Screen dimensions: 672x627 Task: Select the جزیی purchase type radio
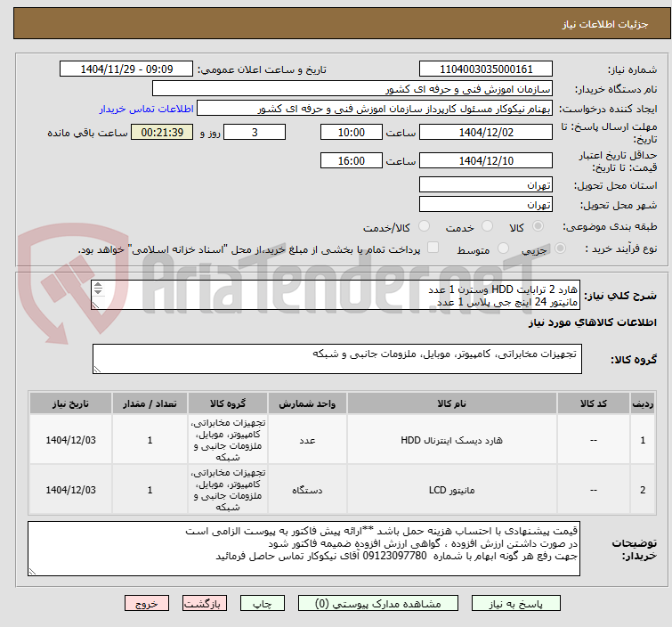click(x=560, y=248)
